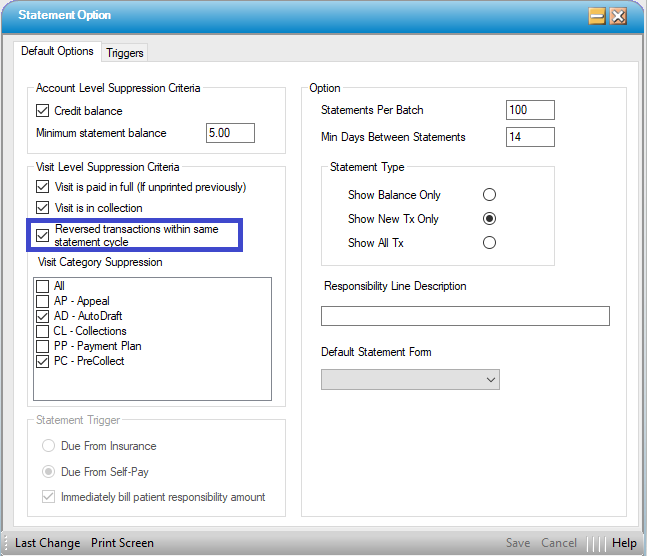Check the All visit category box
The width and height of the screenshot is (647, 556).
43,286
